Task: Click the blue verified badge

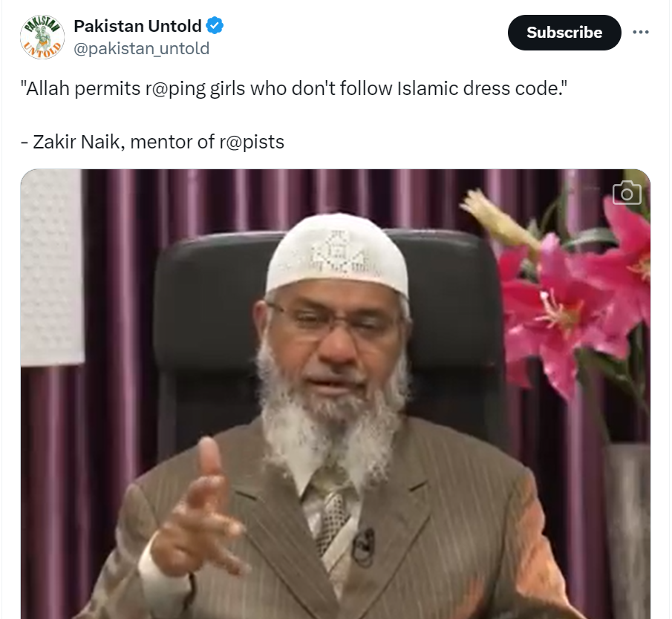Action: pos(215,26)
